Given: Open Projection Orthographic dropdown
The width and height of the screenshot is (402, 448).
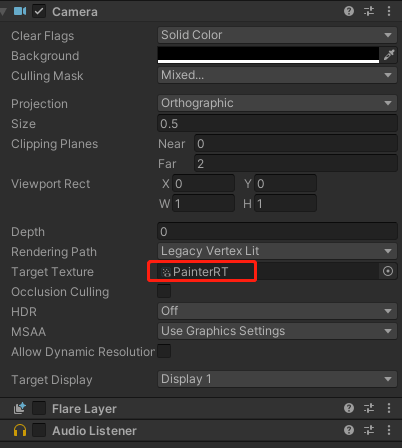Looking at the screenshot, I should (277, 103).
